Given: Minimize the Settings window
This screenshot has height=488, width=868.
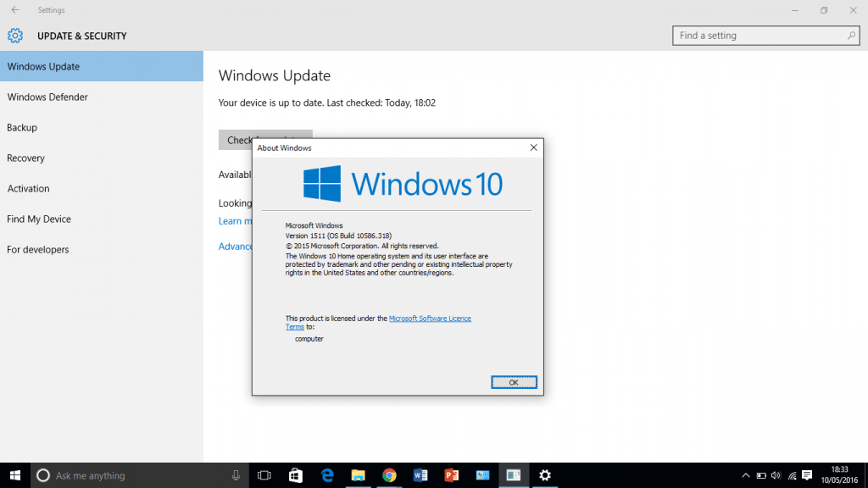Looking at the screenshot, I should pos(795,10).
